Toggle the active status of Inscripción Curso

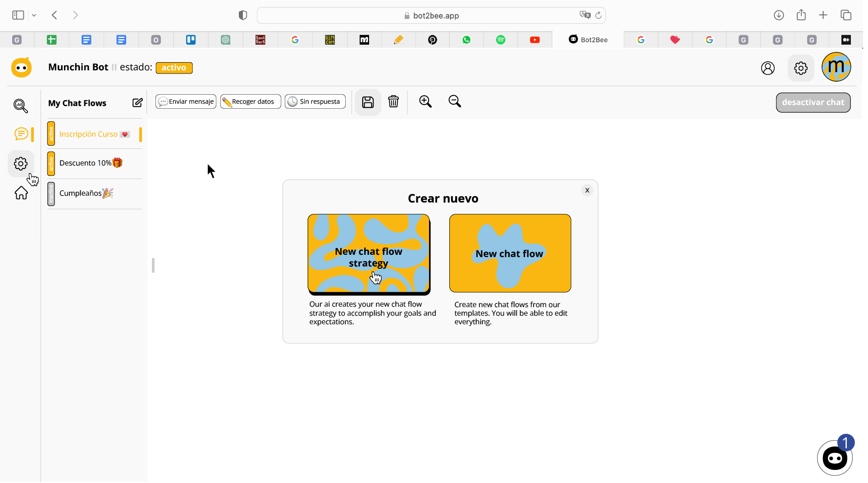[x=51, y=134]
